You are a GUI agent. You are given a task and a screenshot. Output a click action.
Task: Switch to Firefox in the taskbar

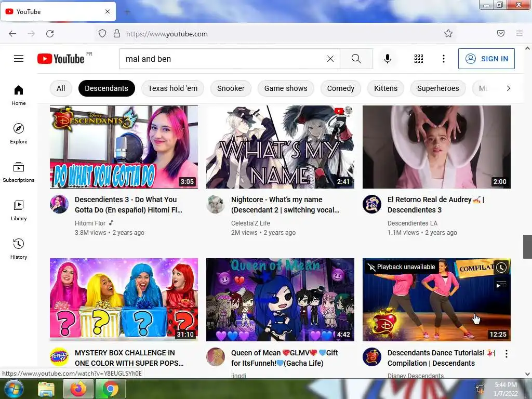pyautogui.click(x=78, y=389)
